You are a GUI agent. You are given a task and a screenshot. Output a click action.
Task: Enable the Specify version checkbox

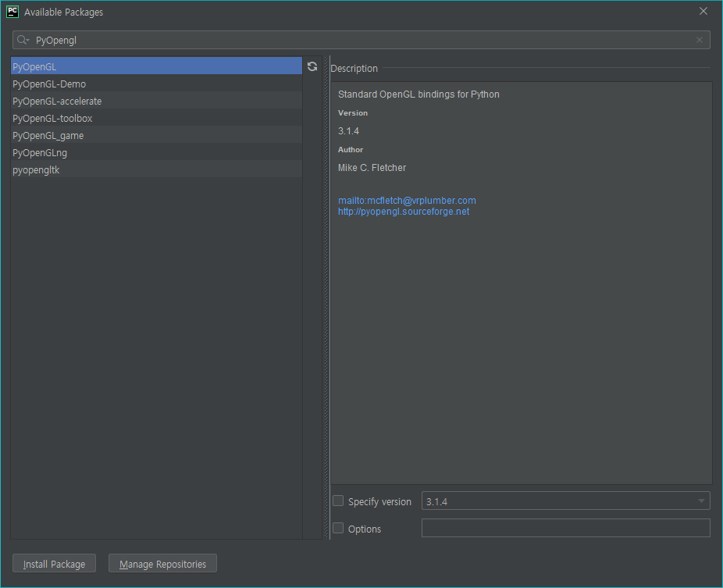338,501
